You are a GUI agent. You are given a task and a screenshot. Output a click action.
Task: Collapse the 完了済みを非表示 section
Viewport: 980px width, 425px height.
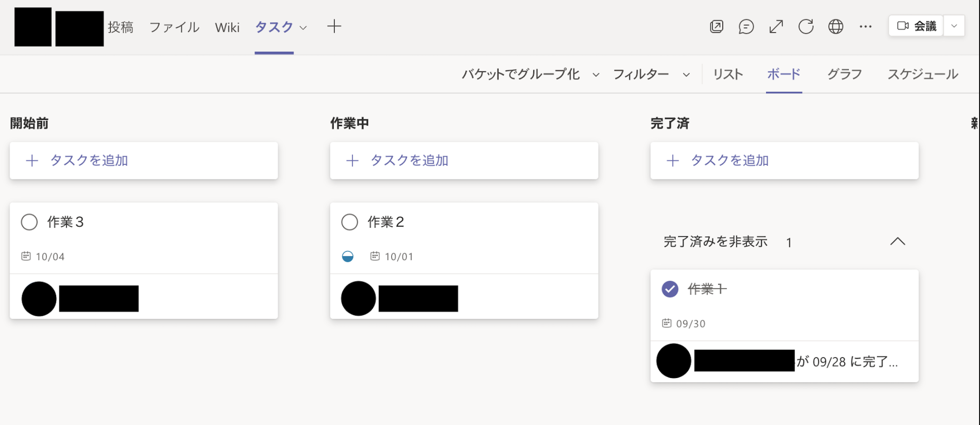898,241
